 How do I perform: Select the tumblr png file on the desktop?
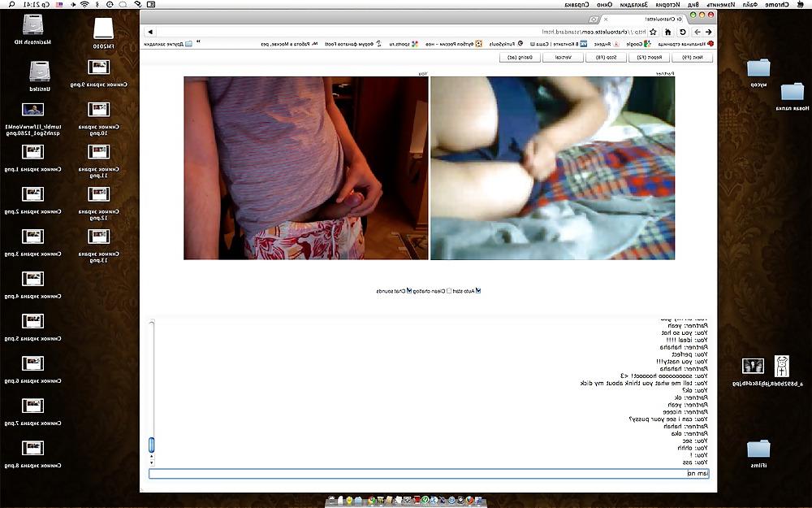[x=32, y=110]
